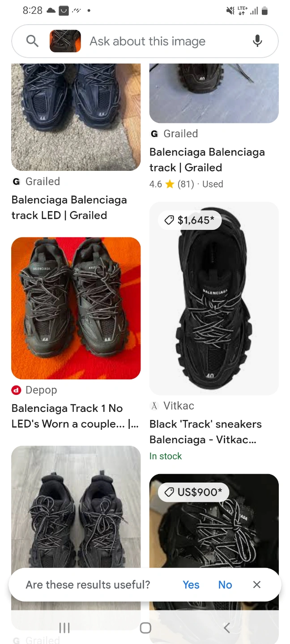Open 'Balenciaga Balenciaga track | Grailed' listing
The width and height of the screenshot is (290, 644).
207,160
